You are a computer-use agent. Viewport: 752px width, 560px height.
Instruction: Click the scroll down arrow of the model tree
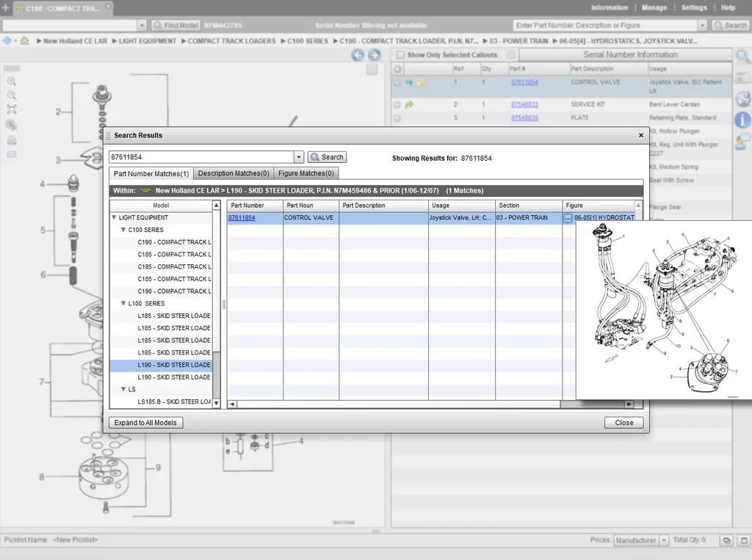[217, 403]
